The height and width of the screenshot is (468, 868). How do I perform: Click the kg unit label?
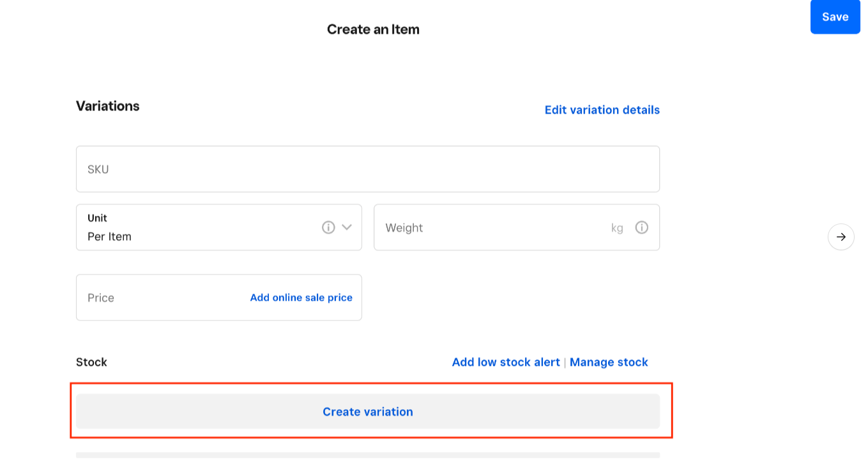(x=617, y=228)
